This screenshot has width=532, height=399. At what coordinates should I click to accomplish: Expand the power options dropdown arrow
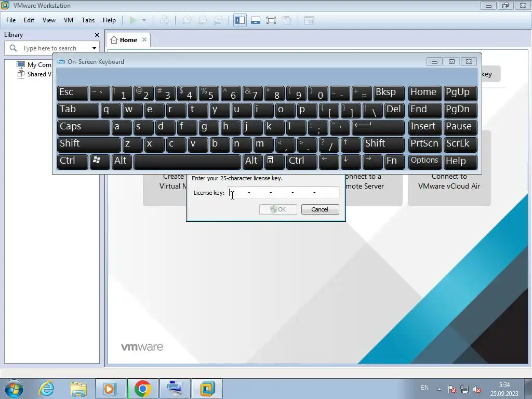144,20
